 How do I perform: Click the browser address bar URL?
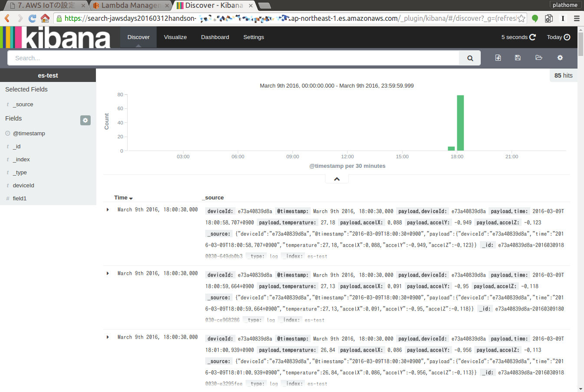(x=290, y=18)
